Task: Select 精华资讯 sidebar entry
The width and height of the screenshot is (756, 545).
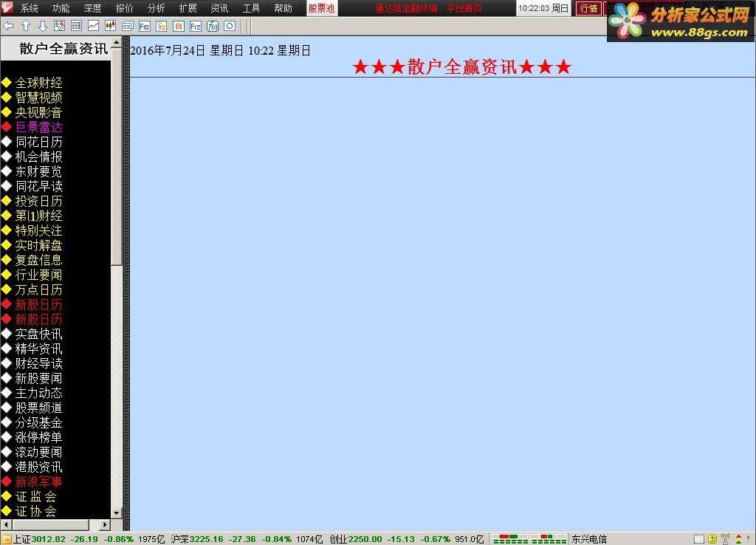Action: tap(38, 349)
